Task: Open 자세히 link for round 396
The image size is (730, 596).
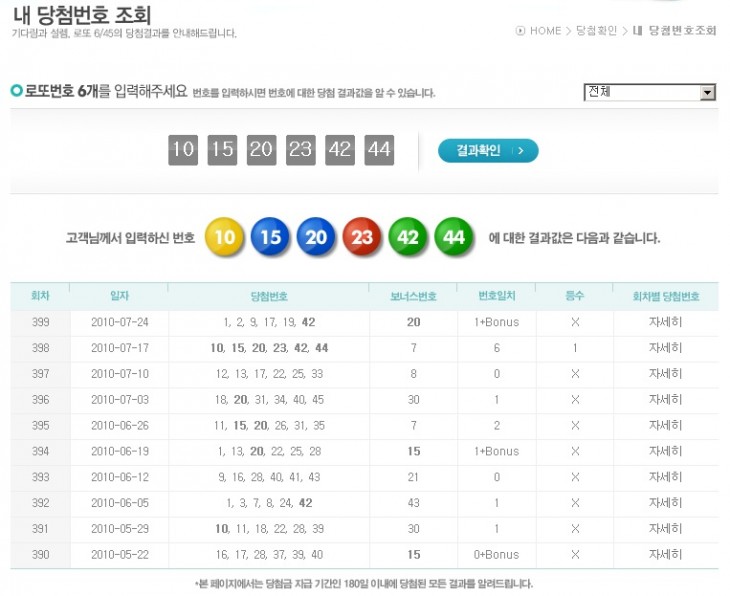Action: (665, 400)
